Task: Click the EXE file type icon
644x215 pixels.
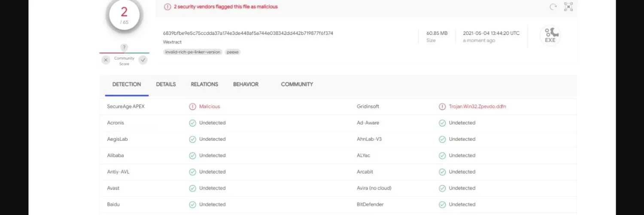Action: tap(550, 36)
